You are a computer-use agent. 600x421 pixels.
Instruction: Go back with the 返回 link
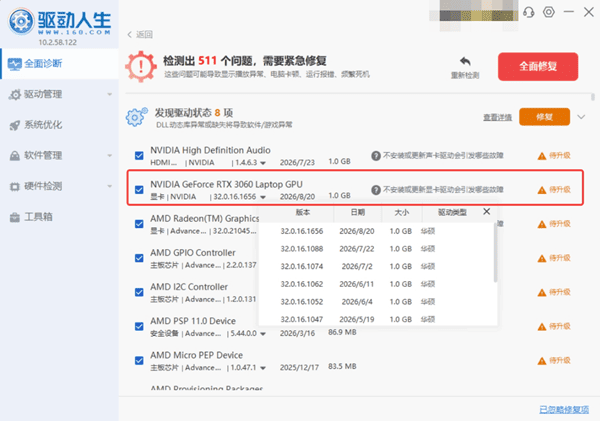pyautogui.click(x=140, y=34)
